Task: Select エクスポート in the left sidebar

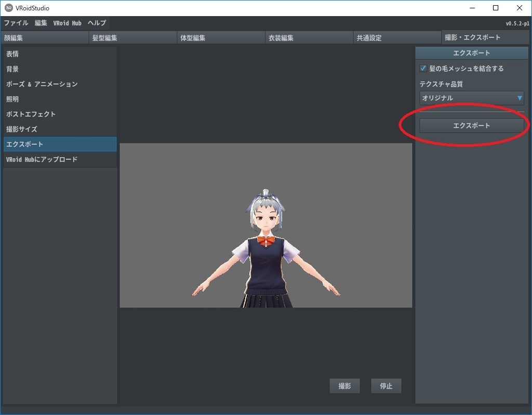Action: click(60, 144)
